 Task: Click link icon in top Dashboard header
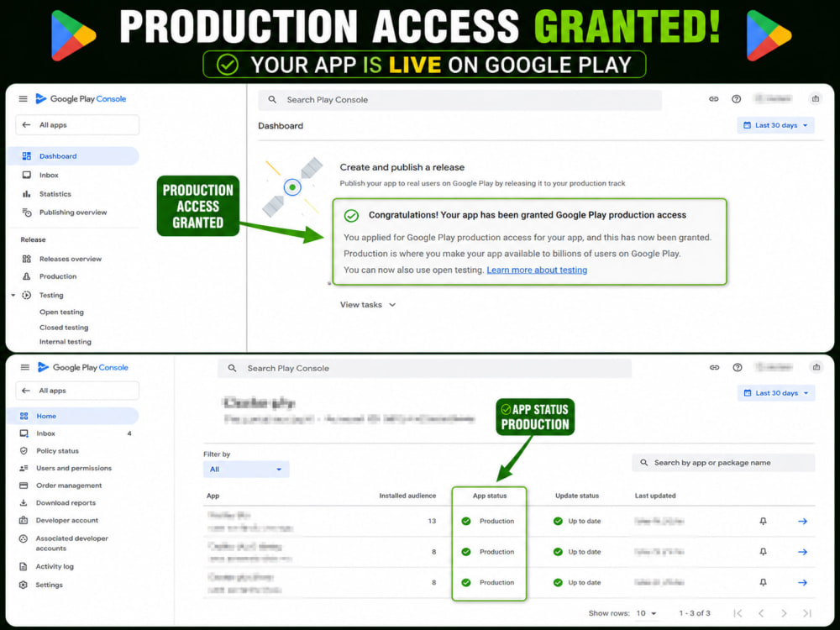coord(713,98)
